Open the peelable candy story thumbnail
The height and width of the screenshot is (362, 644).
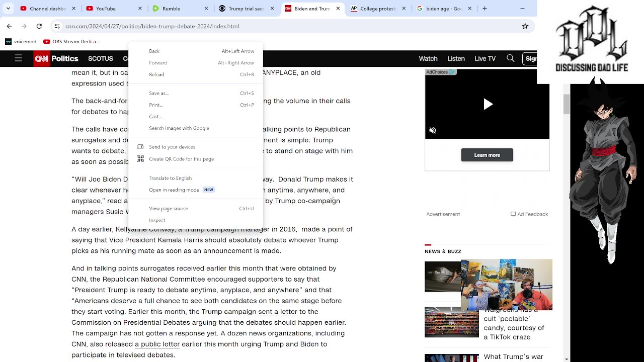coord(452,322)
